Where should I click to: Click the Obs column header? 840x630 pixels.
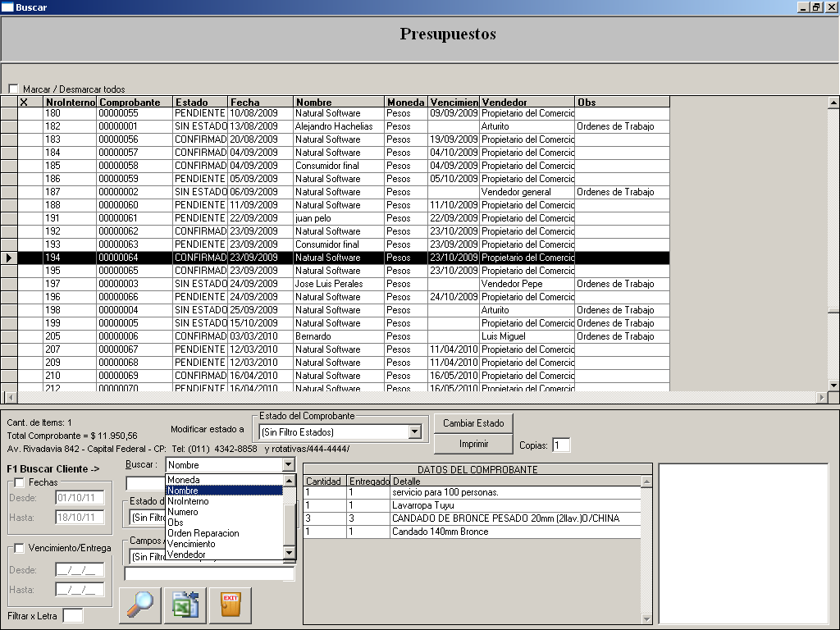pos(622,102)
